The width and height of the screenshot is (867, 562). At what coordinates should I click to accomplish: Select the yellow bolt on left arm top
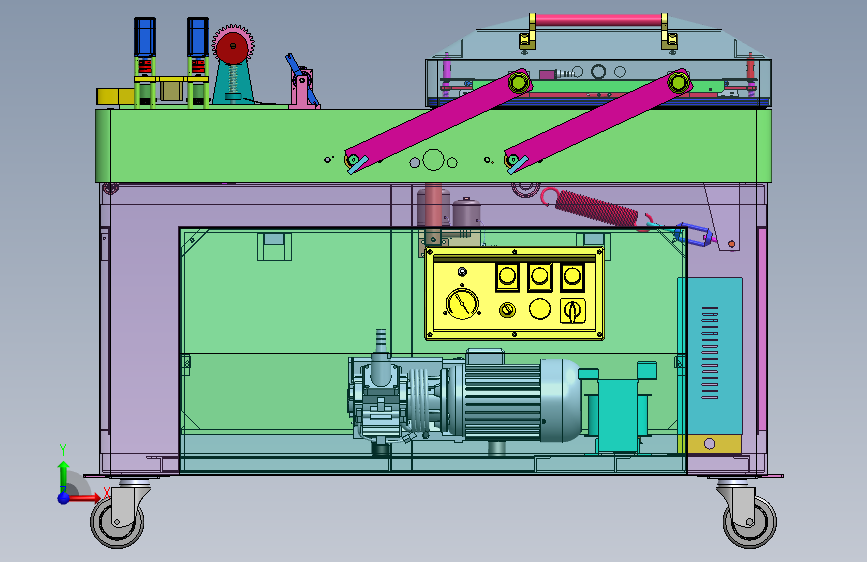tap(519, 82)
